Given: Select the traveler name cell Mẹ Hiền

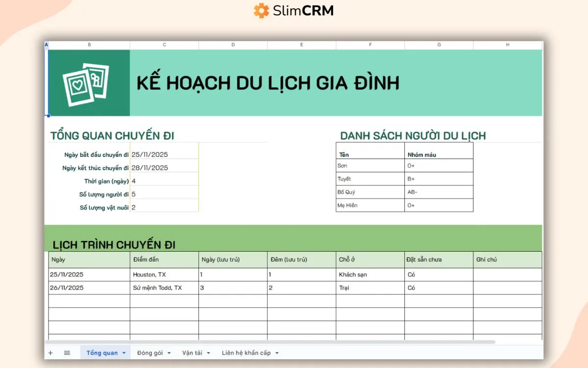Looking at the screenshot, I should (370, 205).
